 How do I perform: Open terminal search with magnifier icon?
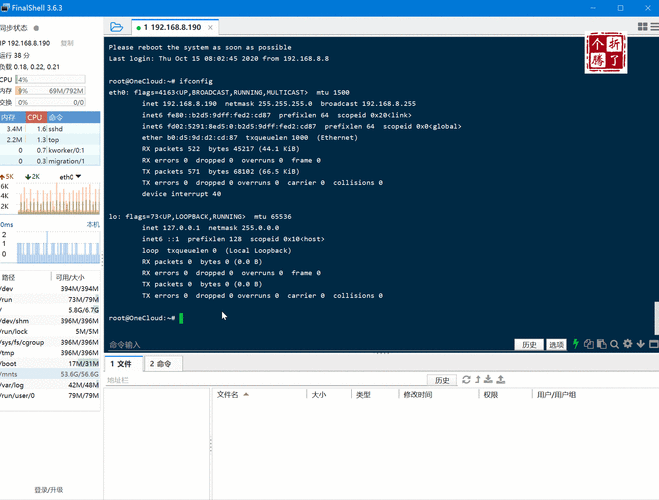tap(615, 344)
